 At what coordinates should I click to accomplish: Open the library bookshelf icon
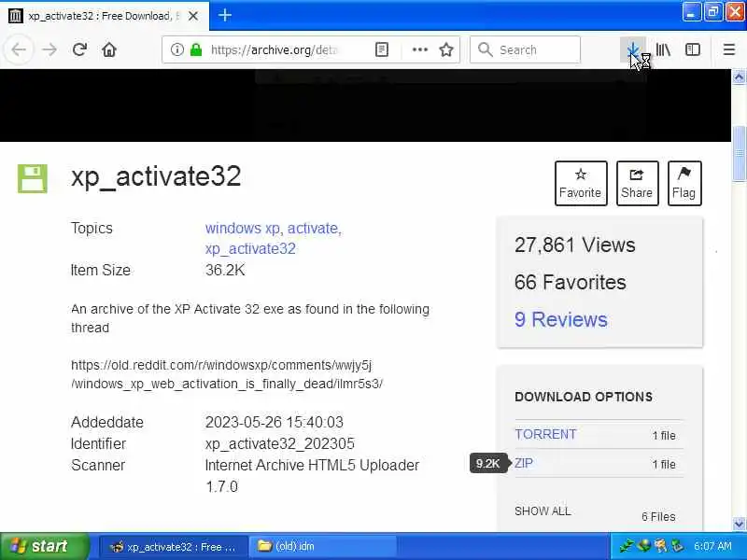coord(663,49)
